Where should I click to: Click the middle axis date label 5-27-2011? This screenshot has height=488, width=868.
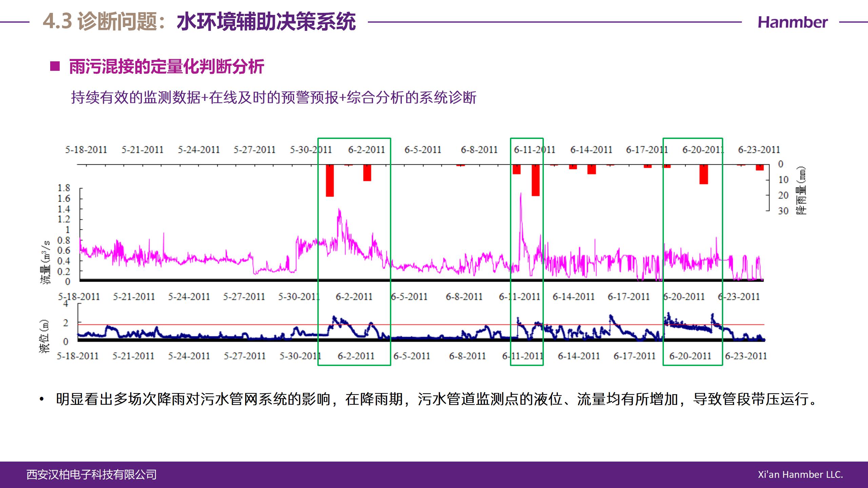[244, 297]
